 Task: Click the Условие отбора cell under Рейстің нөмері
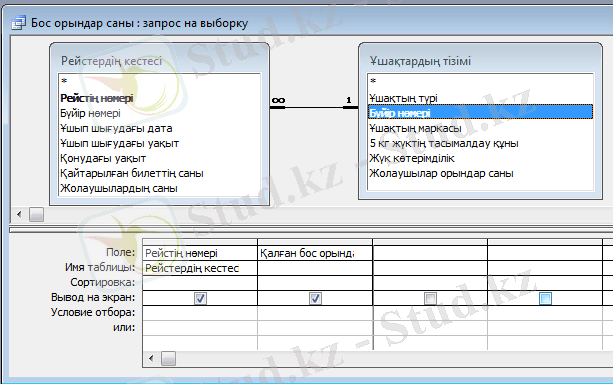[x=200, y=313]
